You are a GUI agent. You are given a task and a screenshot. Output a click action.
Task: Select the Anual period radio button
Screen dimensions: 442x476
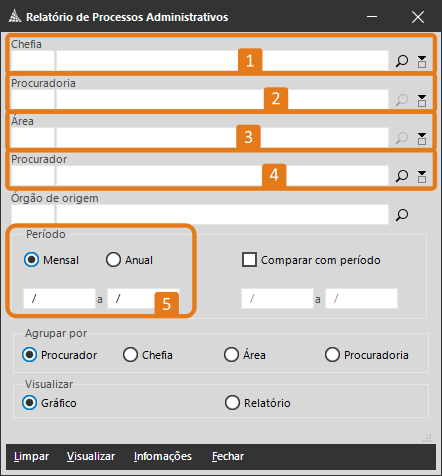coord(113,260)
